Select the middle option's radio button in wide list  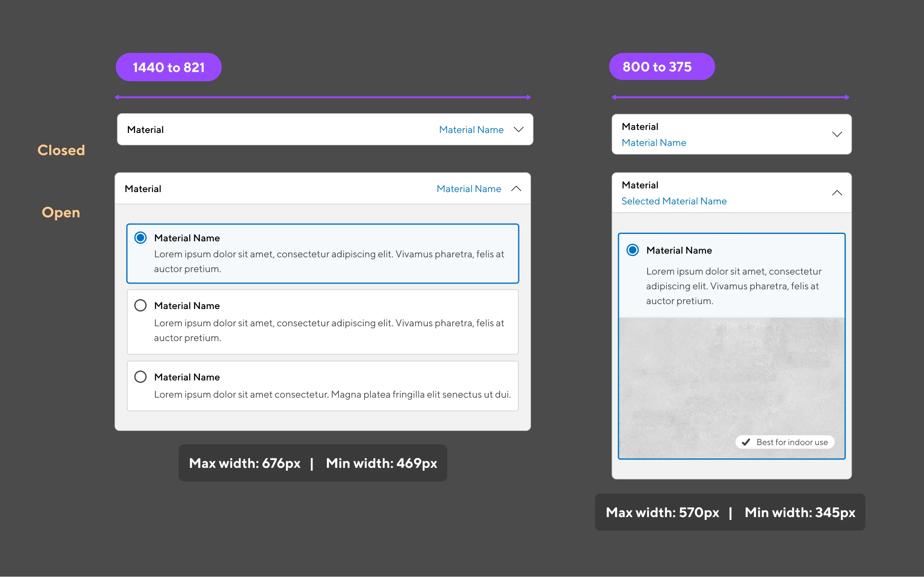(x=140, y=305)
